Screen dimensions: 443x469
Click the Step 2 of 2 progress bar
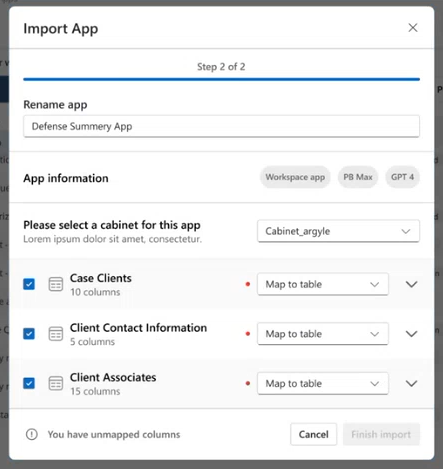point(221,79)
